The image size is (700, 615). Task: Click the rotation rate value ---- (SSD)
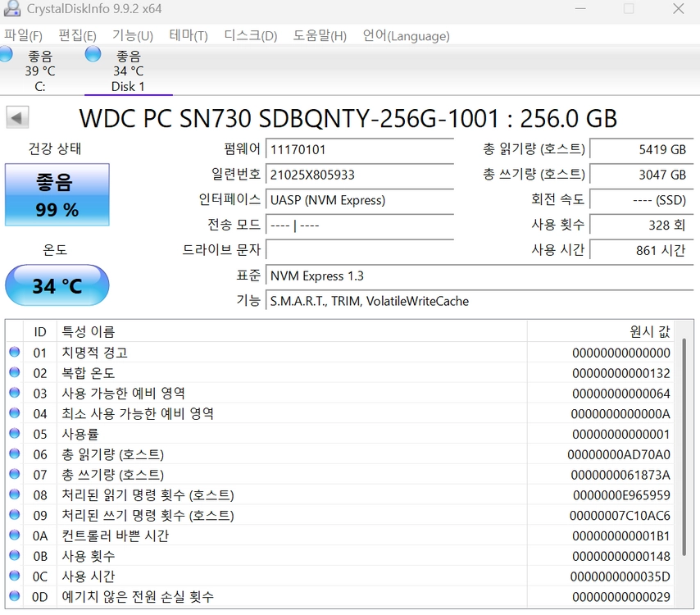point(642,199)
